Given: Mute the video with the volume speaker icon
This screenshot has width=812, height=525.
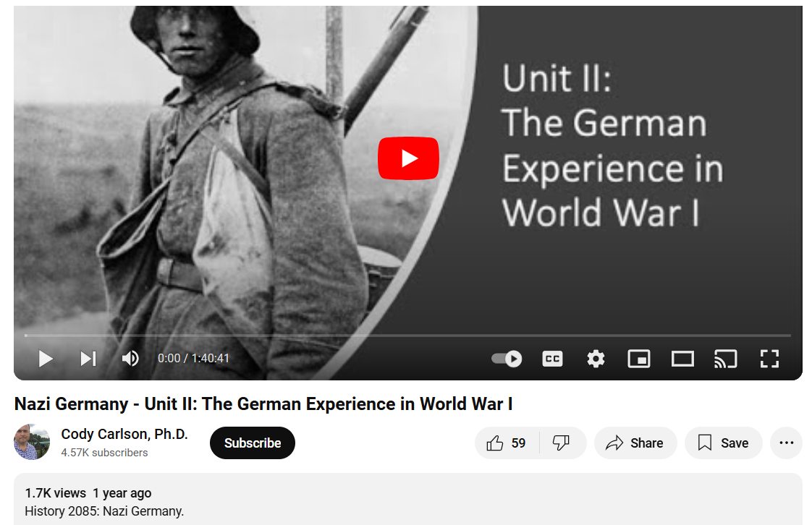Looking at the screenshot, I should click(130, 359).
